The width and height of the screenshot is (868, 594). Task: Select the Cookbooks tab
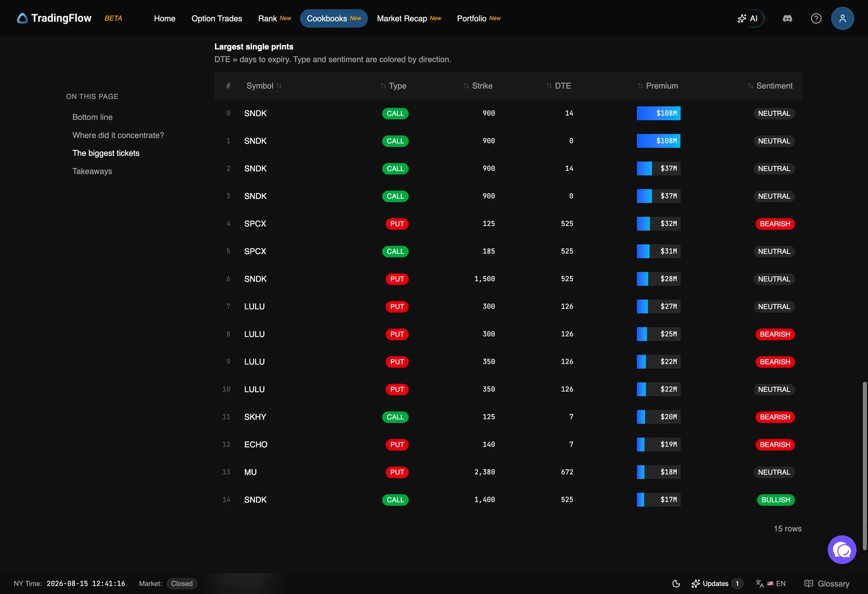point(334,18)
